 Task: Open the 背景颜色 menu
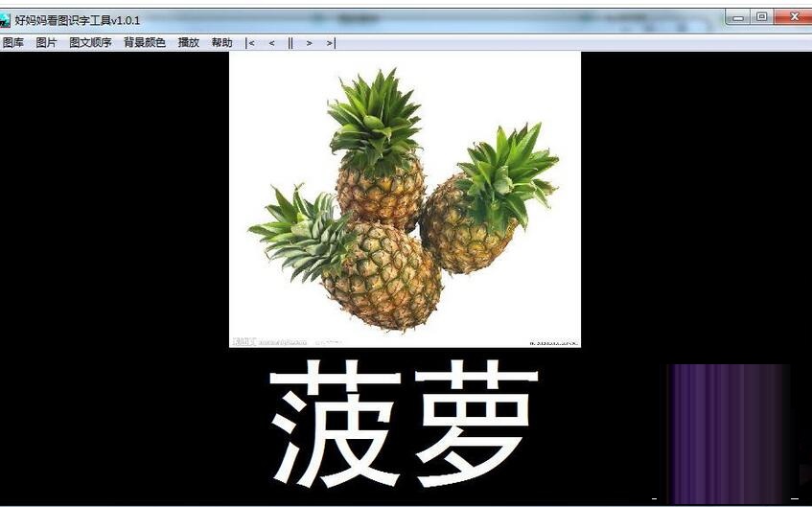(x=145, y=43)
